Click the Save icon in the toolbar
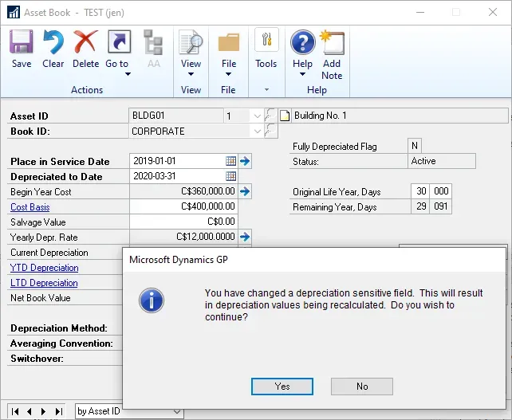512x420 pixels. [22, 48]
